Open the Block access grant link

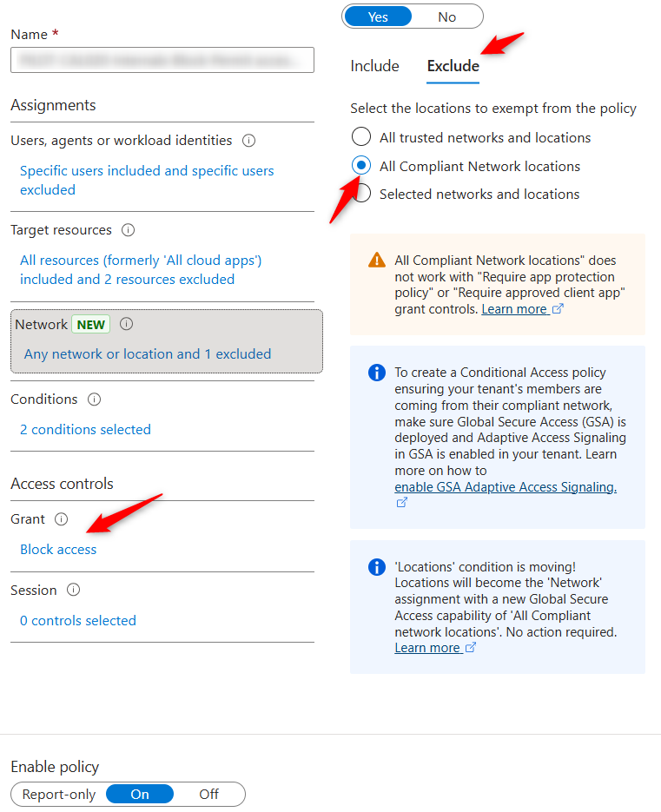[58, 550]
